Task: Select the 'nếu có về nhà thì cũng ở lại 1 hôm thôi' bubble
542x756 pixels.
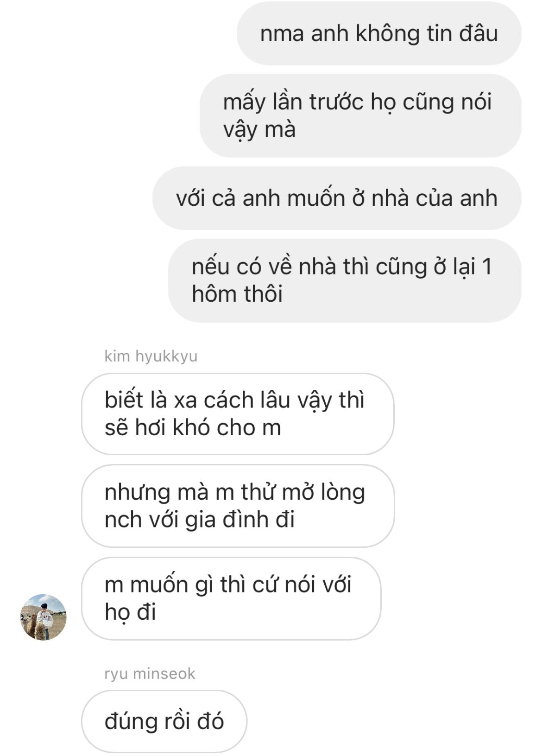Action: (345, 280)
